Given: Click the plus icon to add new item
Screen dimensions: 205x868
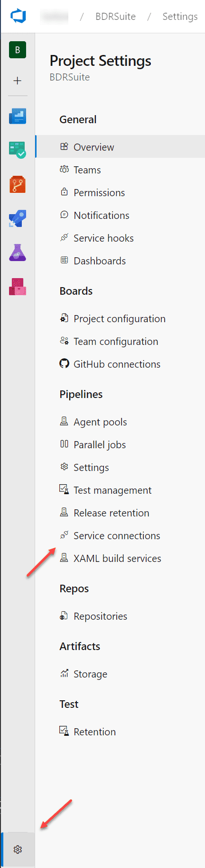Looking at the screenshot, I should coord(18,81).
